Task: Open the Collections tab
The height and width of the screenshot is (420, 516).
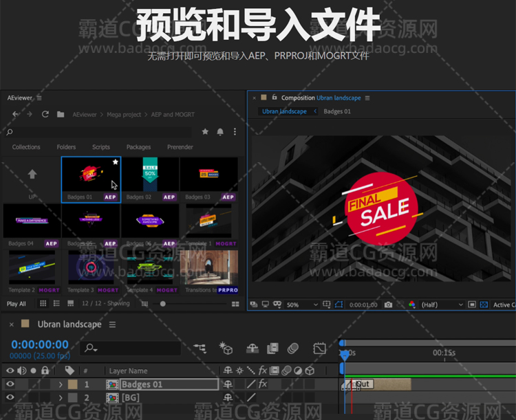Action: coord(26,147)
